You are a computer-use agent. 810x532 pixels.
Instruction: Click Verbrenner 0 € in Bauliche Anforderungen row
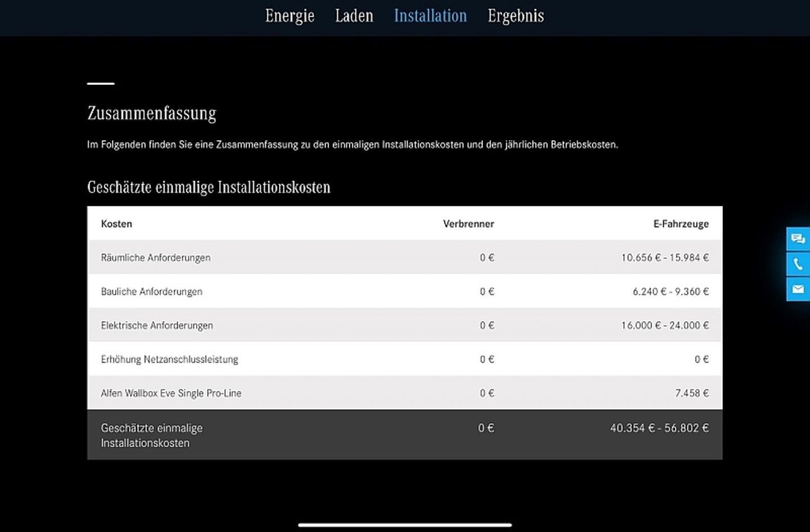point(487,291)
